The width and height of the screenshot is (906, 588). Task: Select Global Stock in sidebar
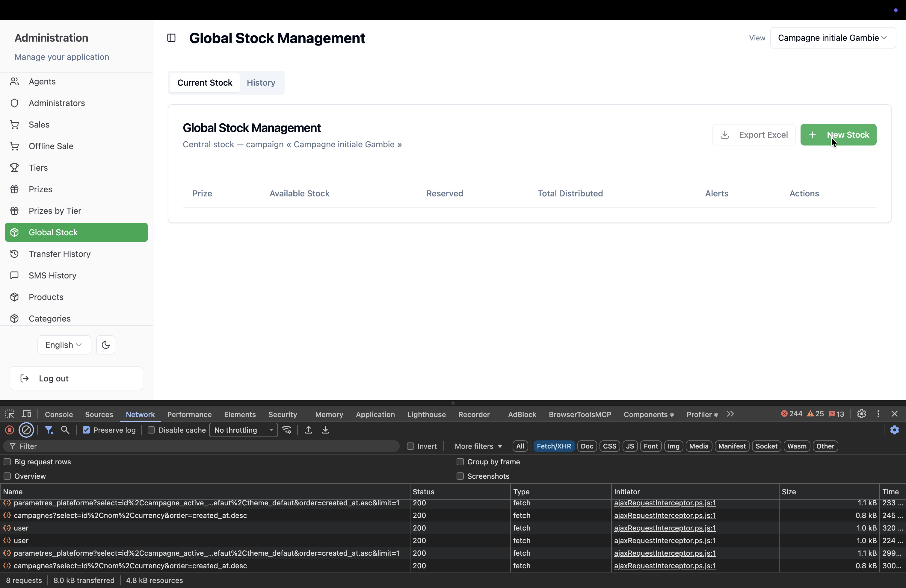point(76,232)
